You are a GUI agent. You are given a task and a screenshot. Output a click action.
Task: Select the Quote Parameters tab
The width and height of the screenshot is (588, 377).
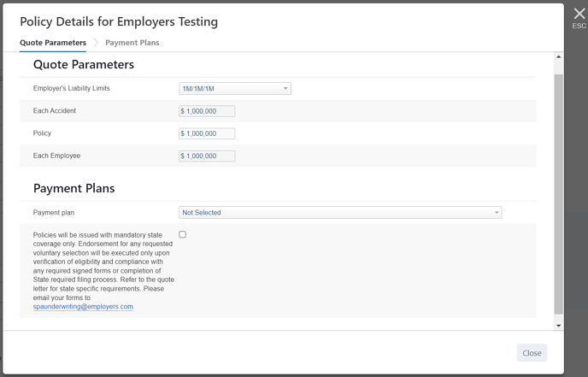pyautogui.click(x=53, y=43)
